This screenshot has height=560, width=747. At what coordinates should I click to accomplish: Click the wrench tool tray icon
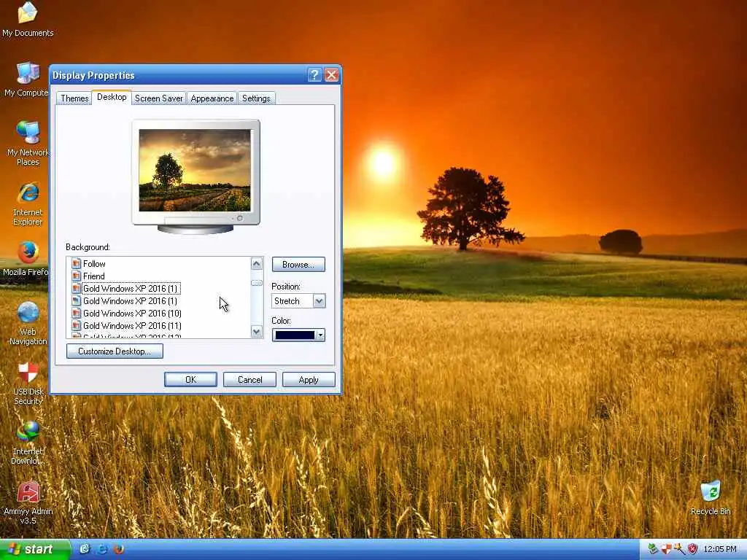[679, 549]
